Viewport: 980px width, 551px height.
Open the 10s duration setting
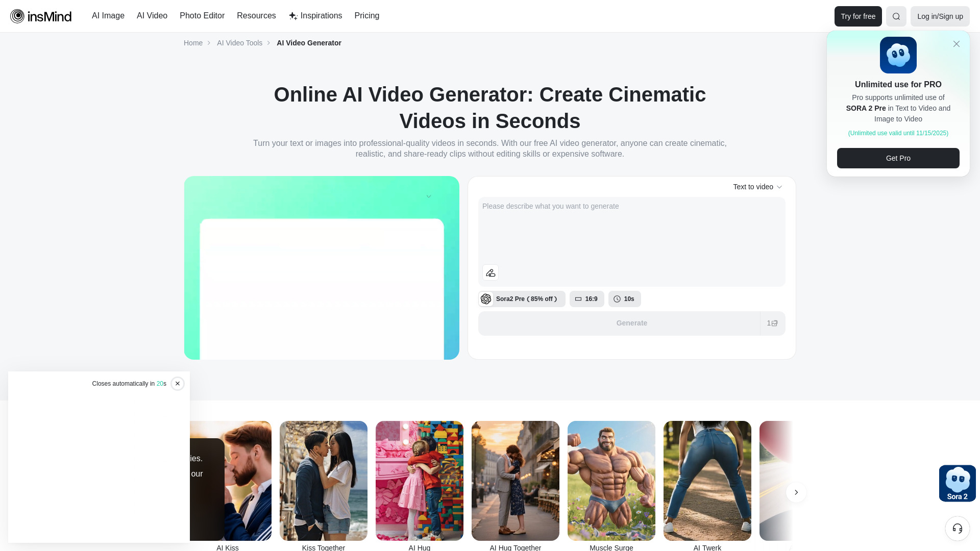point(624,299)
